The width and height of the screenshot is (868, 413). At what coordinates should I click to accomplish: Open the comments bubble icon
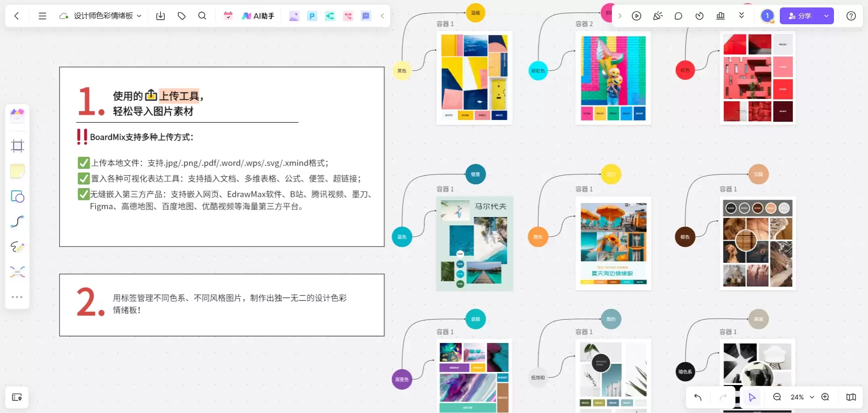click(679, 16)
